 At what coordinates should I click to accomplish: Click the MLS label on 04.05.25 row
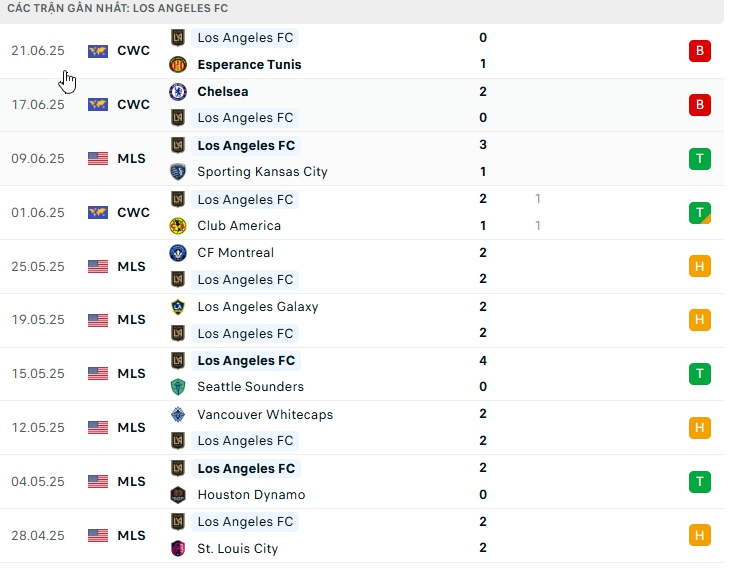click(x=132, y=481)
